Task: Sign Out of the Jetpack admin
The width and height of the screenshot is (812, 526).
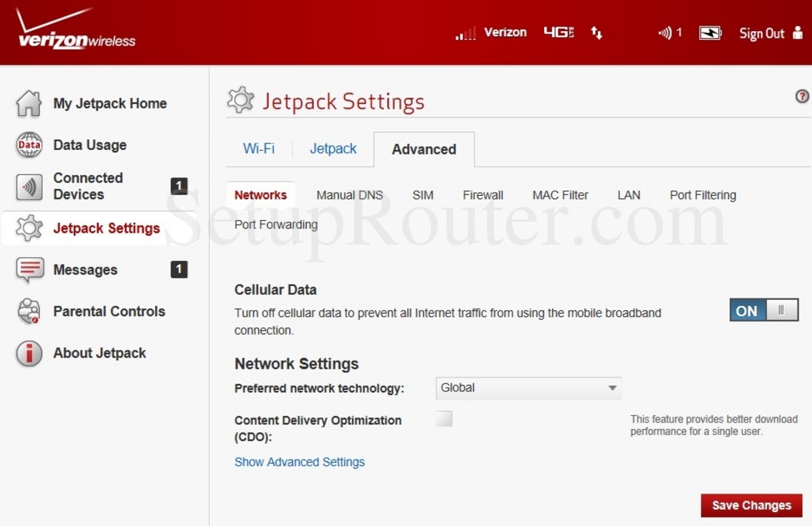Action: point(761,33)
